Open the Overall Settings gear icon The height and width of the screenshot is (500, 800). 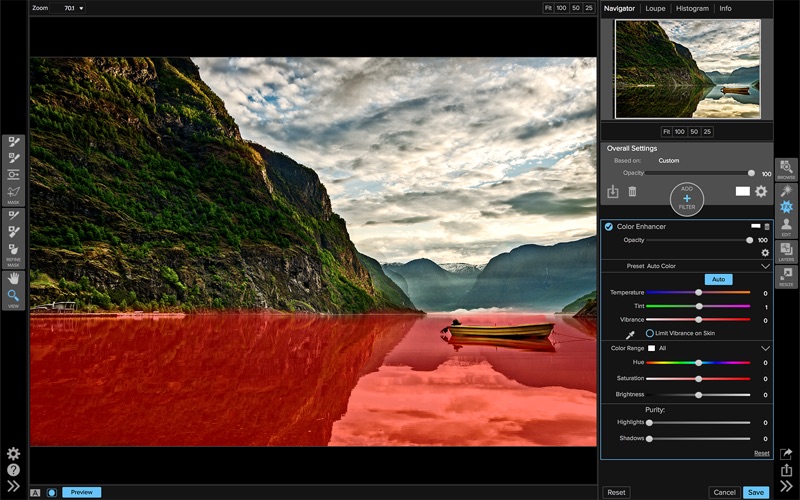[761, 191]
